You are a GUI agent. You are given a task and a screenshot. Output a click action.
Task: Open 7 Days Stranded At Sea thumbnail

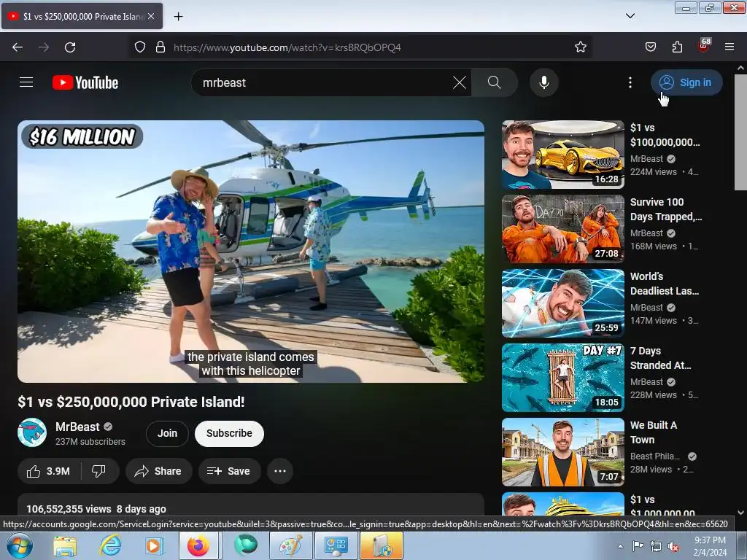click(x=563, y=378)
